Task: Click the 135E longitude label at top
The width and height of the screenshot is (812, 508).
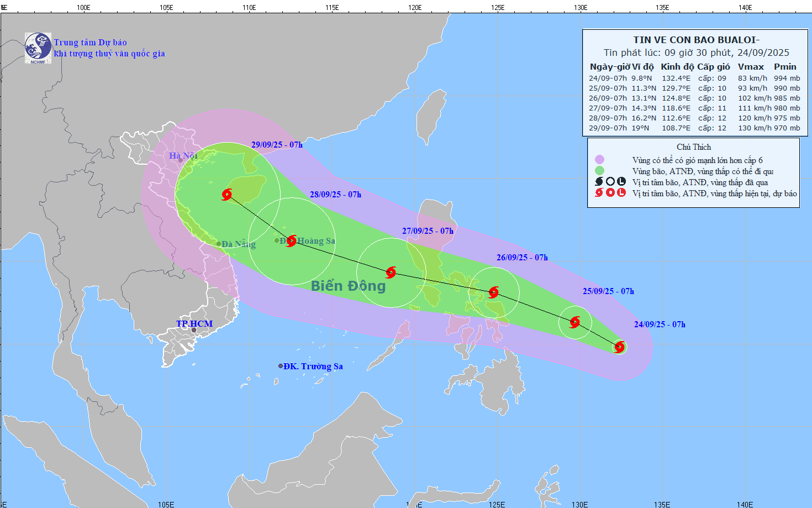Action: point(662,7)
